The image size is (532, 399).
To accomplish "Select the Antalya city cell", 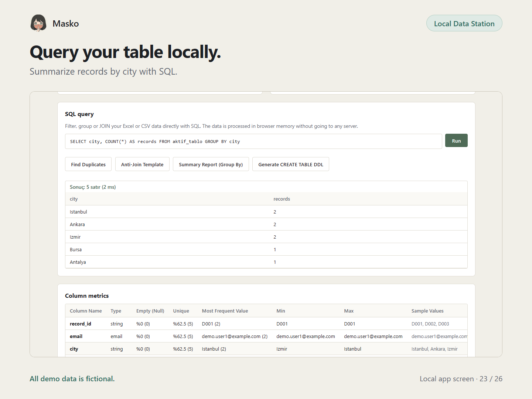I will point(78,262).
